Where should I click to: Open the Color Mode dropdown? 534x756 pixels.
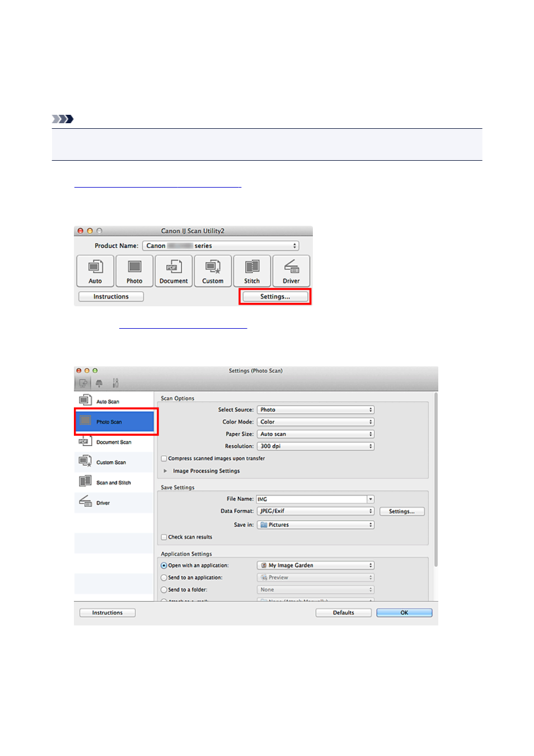click(316, 422)
